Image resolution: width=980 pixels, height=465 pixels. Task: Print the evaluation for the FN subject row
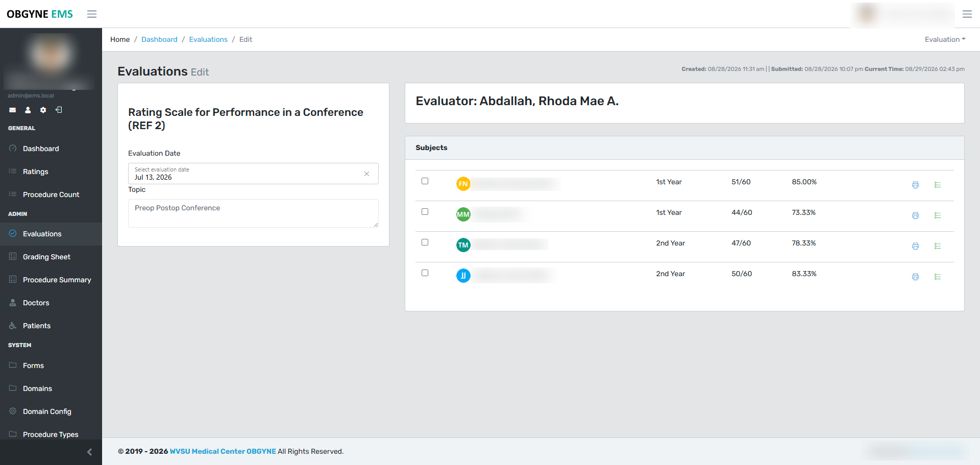915,185
